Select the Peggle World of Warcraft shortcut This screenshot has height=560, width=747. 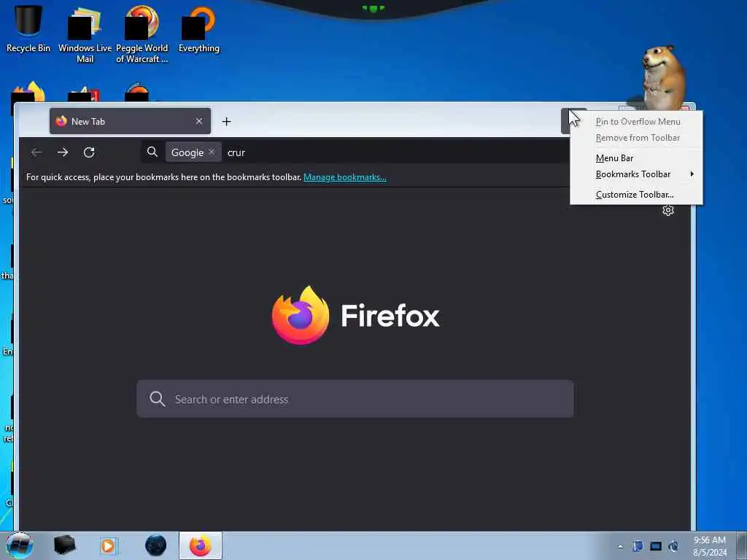[x=142, y=34]
